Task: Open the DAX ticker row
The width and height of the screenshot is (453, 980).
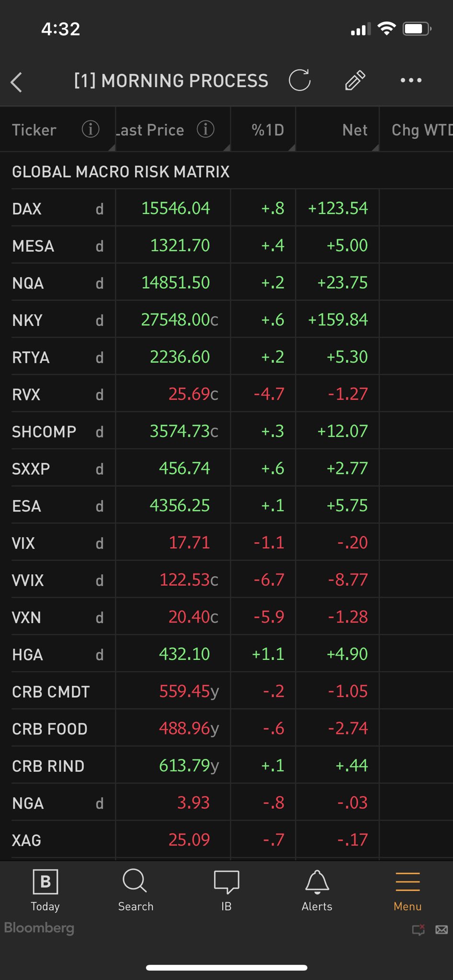Action: click(x=27, y=209)
